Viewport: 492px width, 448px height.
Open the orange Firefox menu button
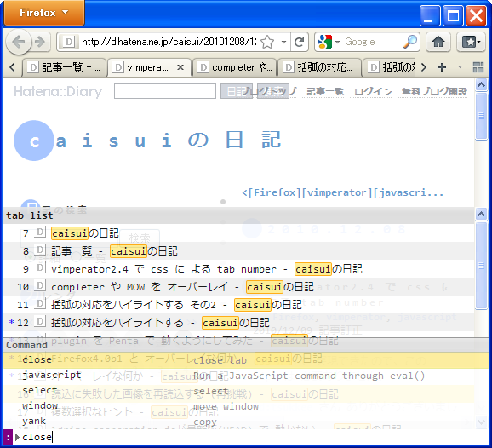point(44,13)
